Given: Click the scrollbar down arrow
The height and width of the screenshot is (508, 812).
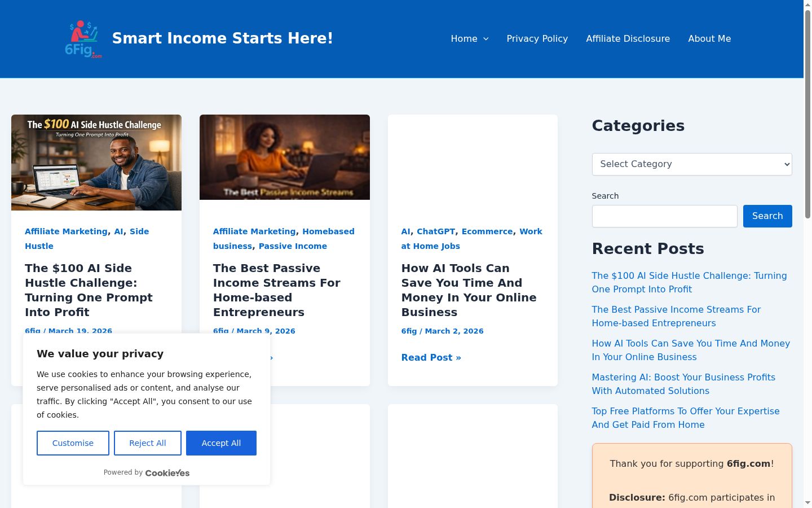Looking at the screenshot, I should coord(807,503).
